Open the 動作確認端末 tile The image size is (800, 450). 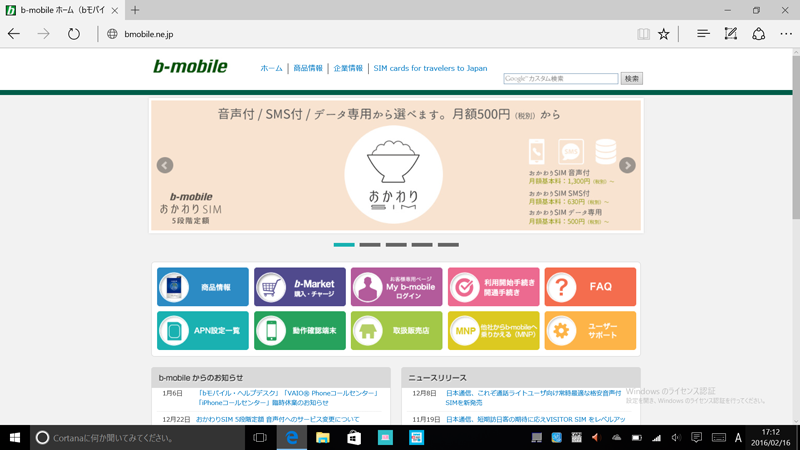(299, 331)
